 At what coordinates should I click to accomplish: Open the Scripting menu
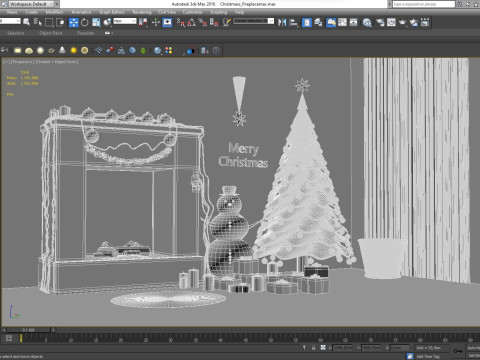click(x=218, y=12)
